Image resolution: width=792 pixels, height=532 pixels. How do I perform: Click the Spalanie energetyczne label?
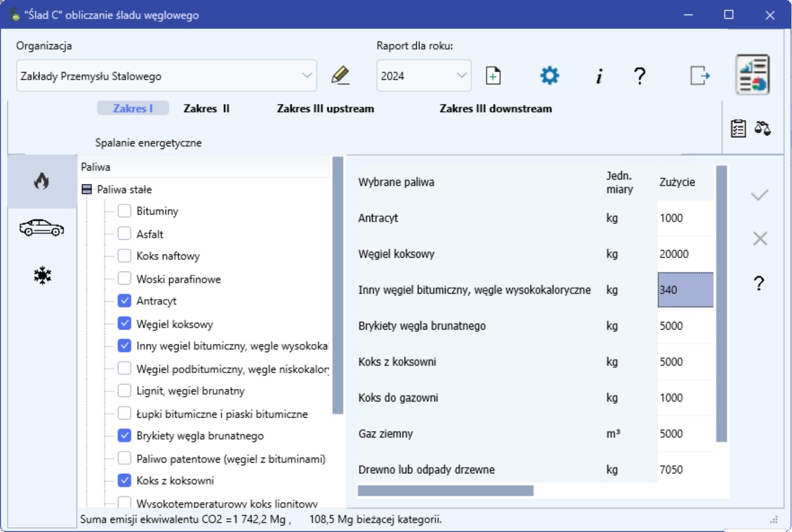coord(149,143)
